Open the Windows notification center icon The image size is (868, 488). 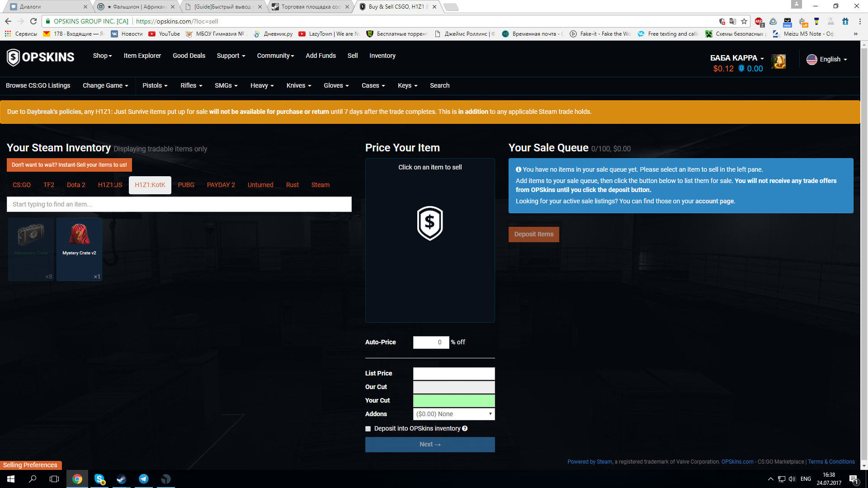(854, 479)
